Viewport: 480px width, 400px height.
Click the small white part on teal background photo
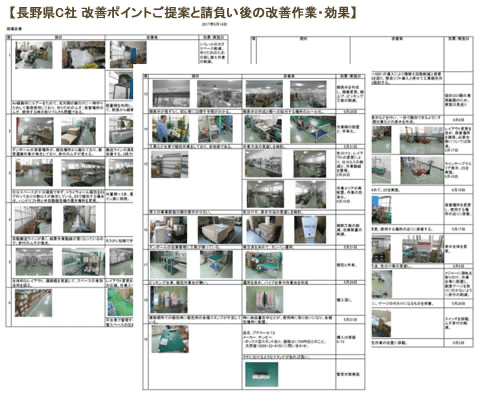[x=262, y=375]
